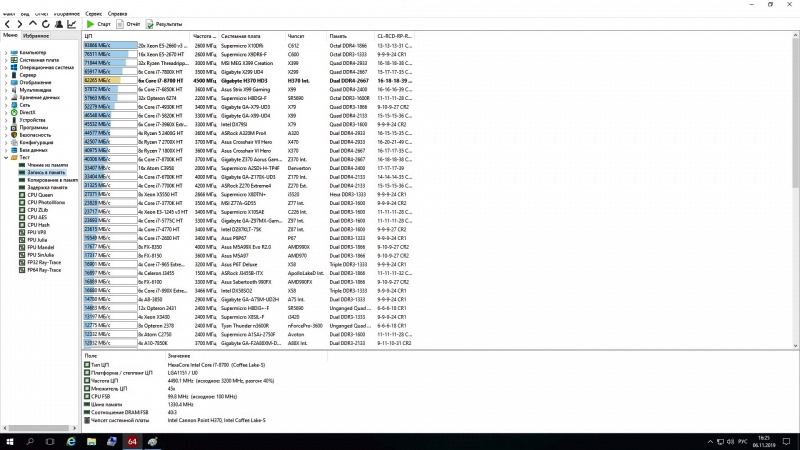The height and width of the screenshot is (450, 800).
Task: Select the Задержка памяти test
Action: (47, 188)
